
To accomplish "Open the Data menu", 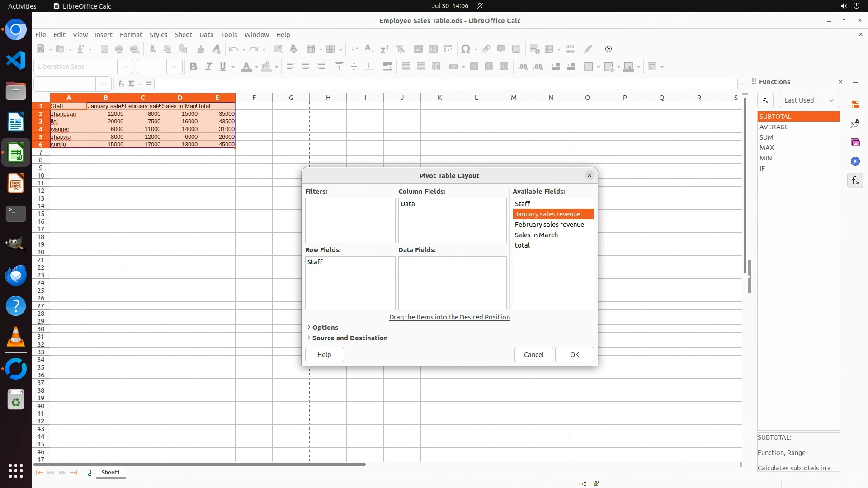I will [206, 34].
